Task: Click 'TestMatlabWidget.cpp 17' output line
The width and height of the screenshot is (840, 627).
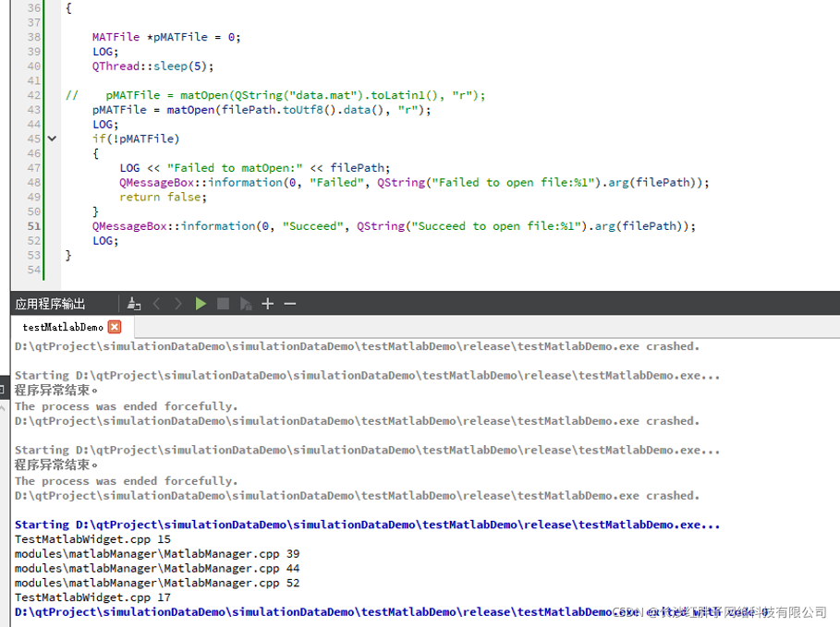Action: 92,597
